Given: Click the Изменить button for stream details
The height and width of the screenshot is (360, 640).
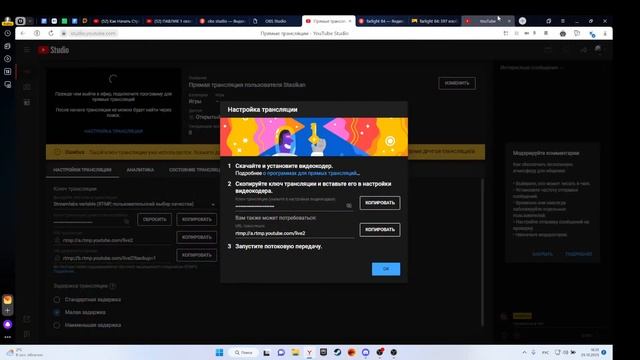Looking at the screenshot, I should [x=457, y=83].
